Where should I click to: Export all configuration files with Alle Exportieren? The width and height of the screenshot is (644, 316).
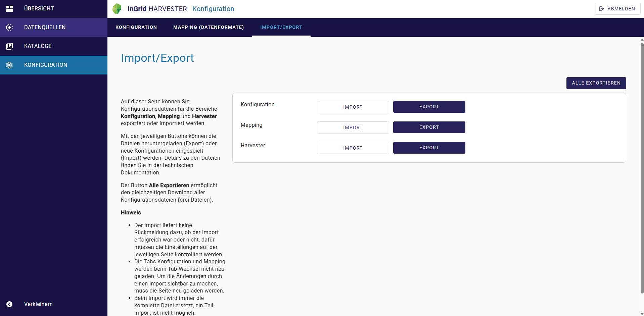tap(596, 83)
